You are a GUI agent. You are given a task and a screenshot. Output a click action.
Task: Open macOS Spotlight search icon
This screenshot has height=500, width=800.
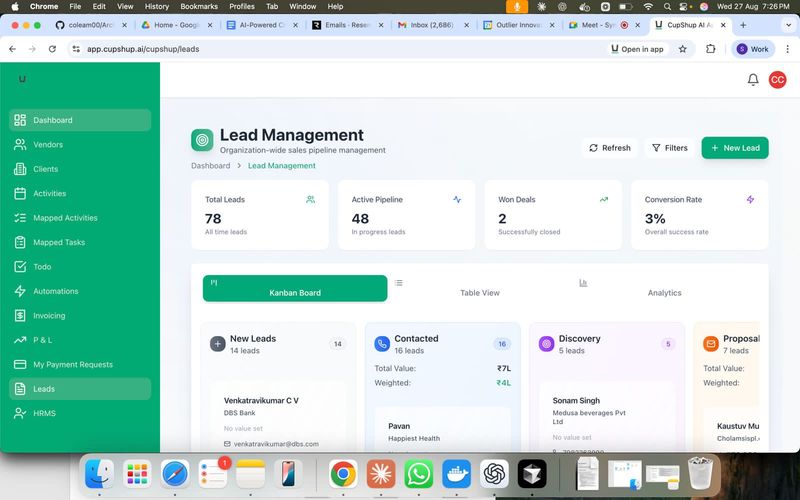point(667,7)
